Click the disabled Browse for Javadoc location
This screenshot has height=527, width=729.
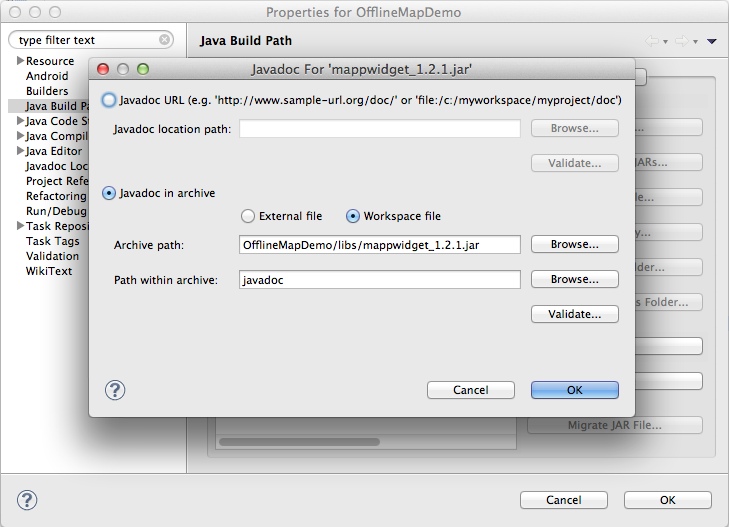point(575,128)
